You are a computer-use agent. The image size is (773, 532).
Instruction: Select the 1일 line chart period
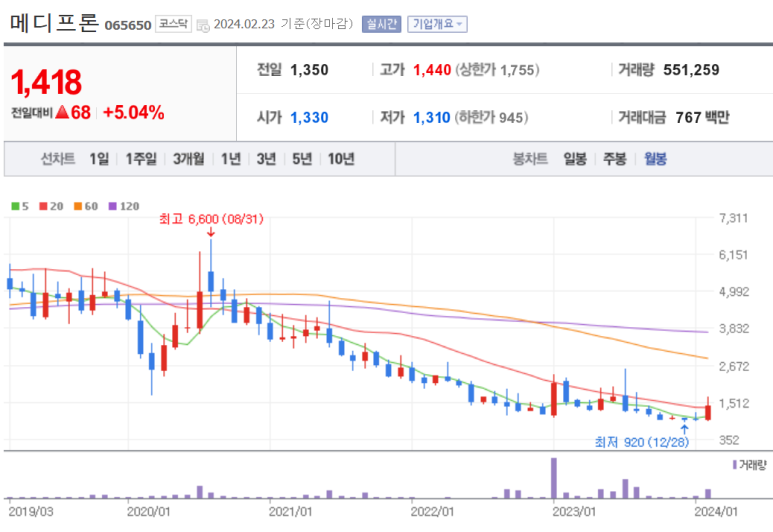click(x=99, y=159)
